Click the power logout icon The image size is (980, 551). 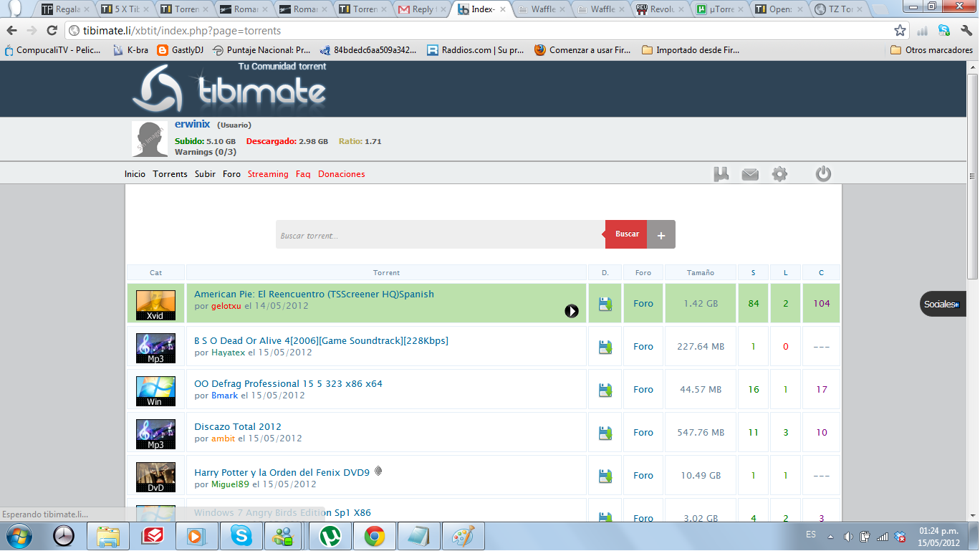823,174
